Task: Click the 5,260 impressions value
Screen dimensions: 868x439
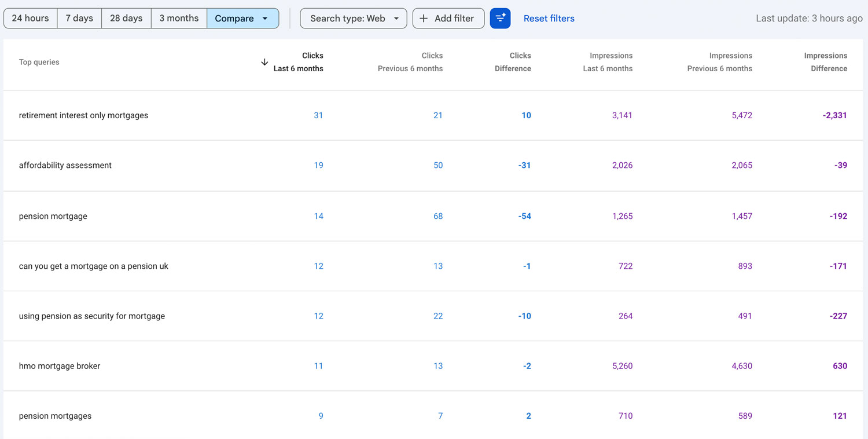Action: tap(622, 365)
